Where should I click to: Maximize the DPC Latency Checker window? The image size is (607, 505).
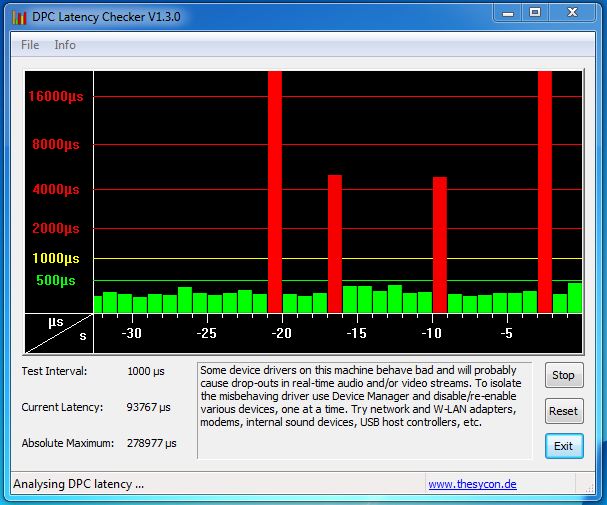[535, 13]
